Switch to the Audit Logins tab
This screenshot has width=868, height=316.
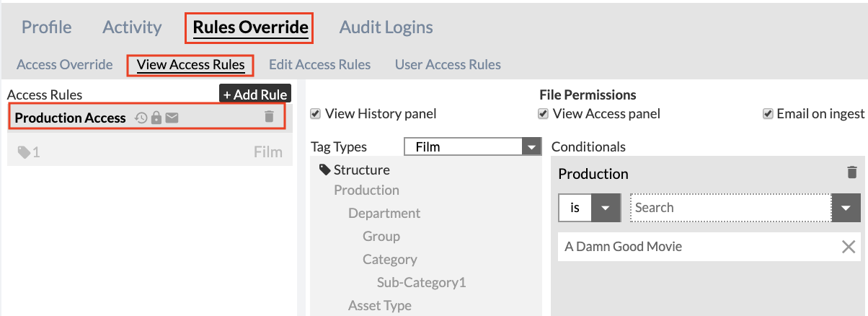coord(386,27)
